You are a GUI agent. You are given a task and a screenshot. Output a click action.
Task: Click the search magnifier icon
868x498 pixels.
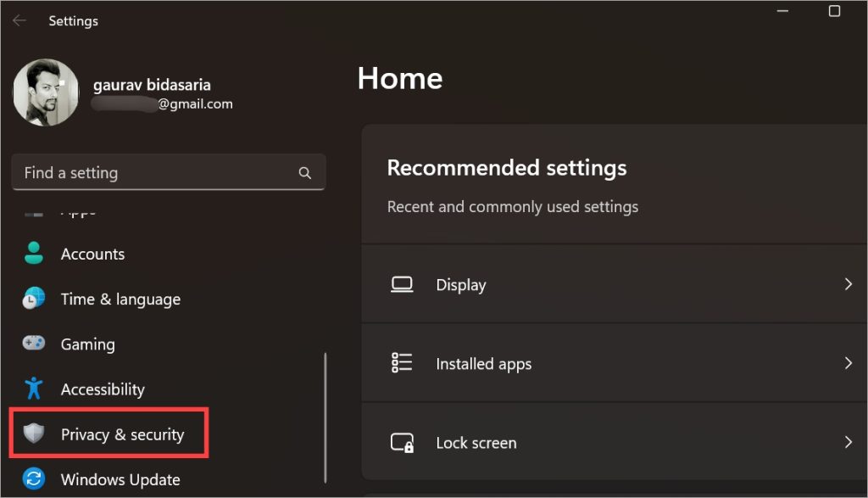(305, 173)
